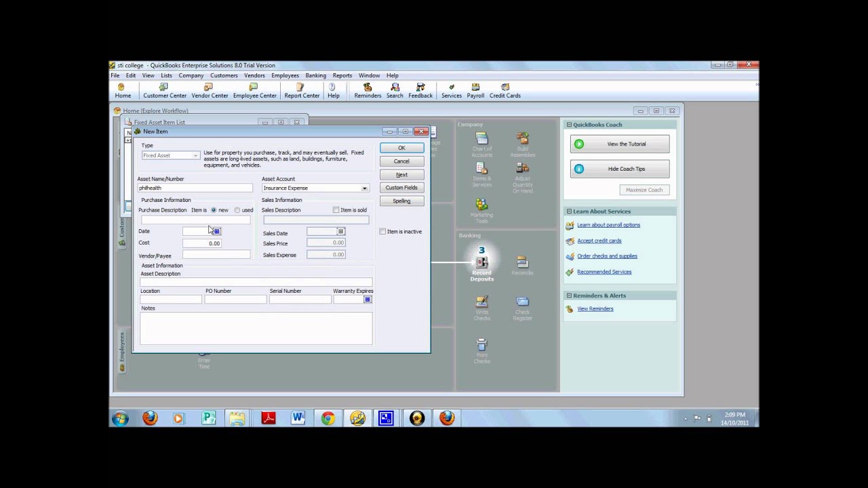Open the Vendors menu

pos(254,75)
